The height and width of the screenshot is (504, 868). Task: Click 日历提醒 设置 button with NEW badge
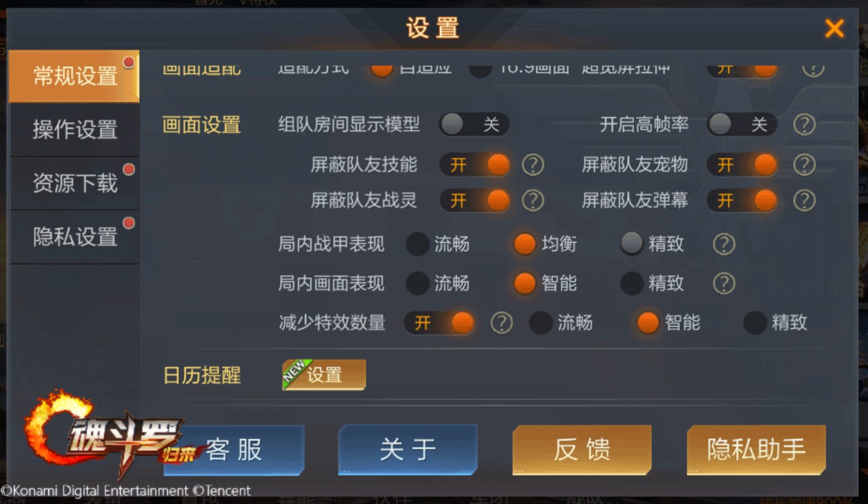(x=324, y=375)
